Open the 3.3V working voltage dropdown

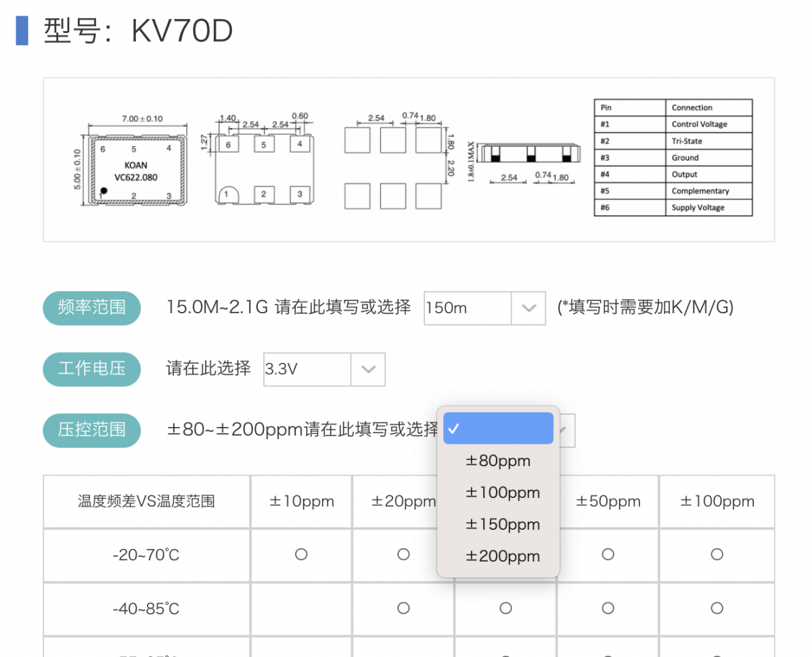[368, 369]
